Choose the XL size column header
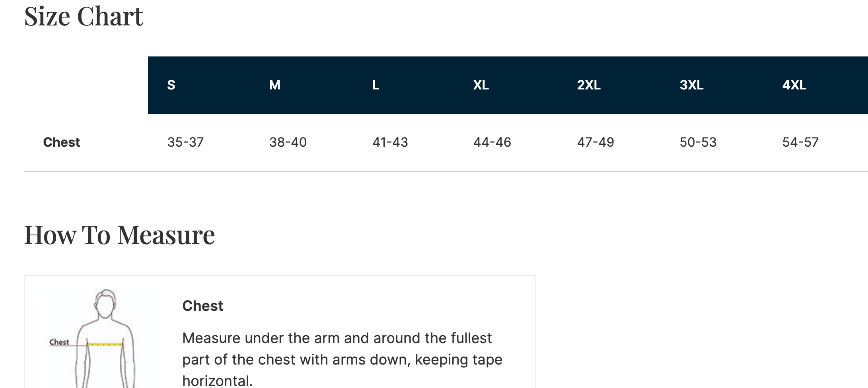Image resolution: width=868 pixels, height=388 pixels. (x=481, y=85)
